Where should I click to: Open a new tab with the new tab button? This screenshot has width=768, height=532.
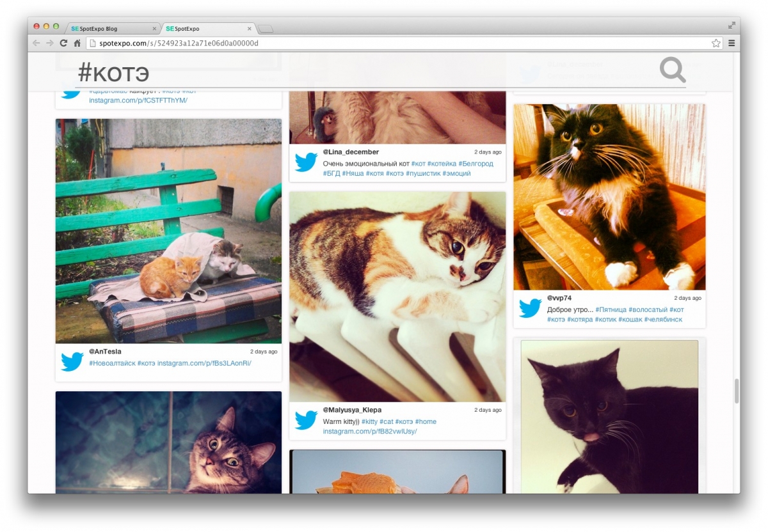tap(266, 29)
